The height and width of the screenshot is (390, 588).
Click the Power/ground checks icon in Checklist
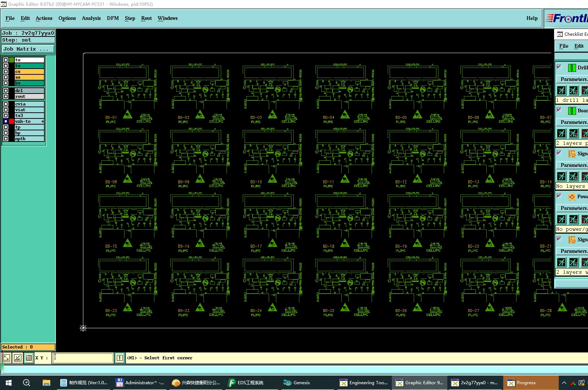pos(572,196)
